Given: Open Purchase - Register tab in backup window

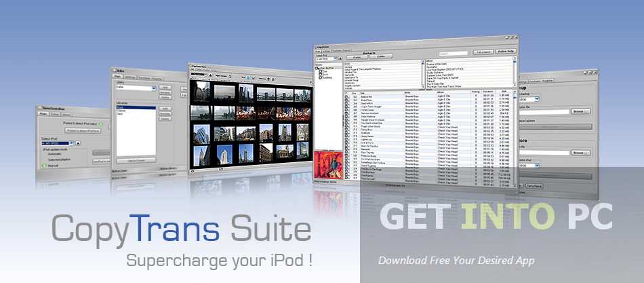Looking at the screenshot, I should (x=542, y=81).
